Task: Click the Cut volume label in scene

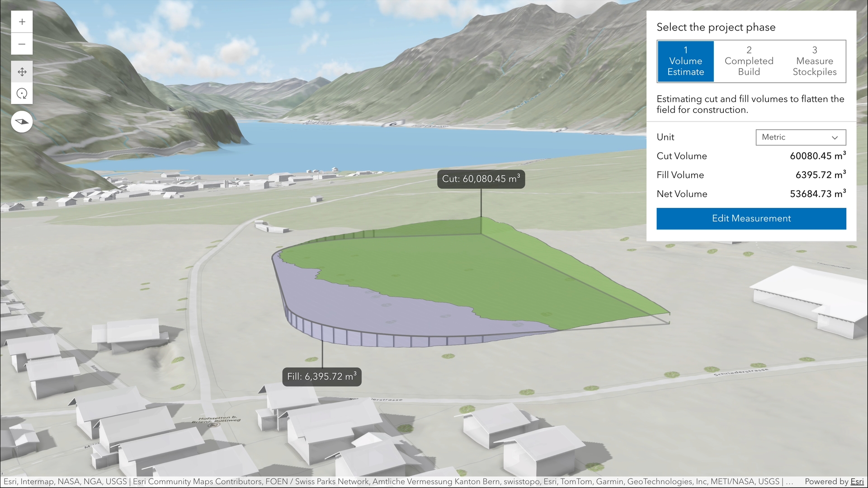Action: pos(481,179)
